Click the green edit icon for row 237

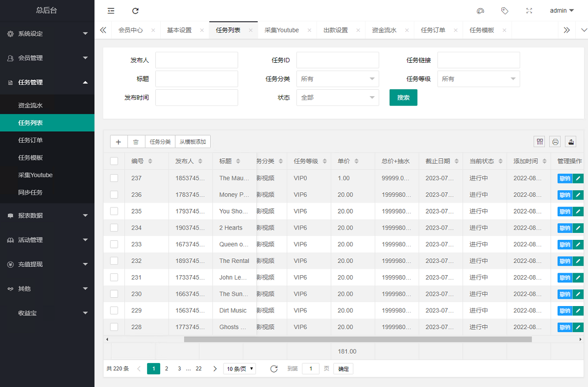[x=578, y=179]
